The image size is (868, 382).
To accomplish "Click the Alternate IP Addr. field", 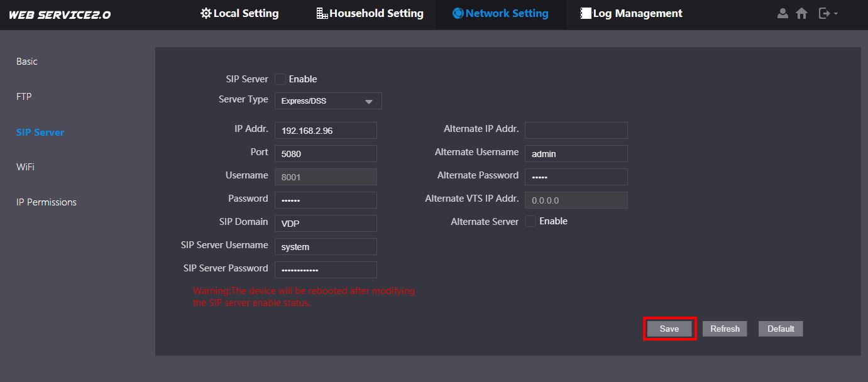I will (x=576, y=130).
